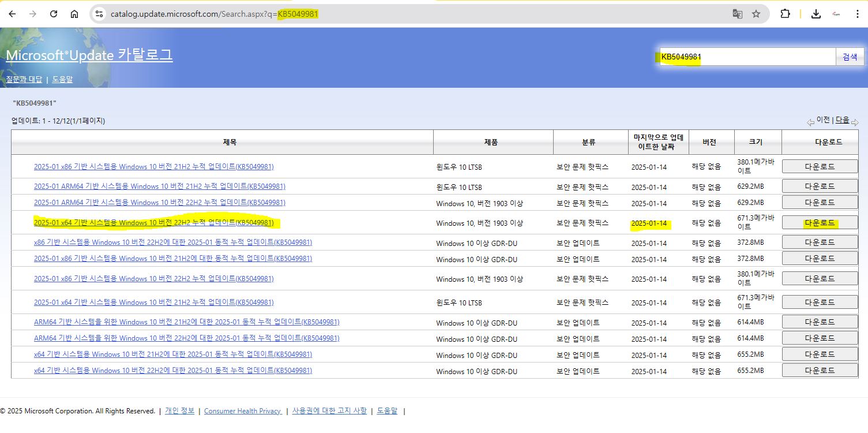Open the 개인 정보 footer link

(179, 411)
